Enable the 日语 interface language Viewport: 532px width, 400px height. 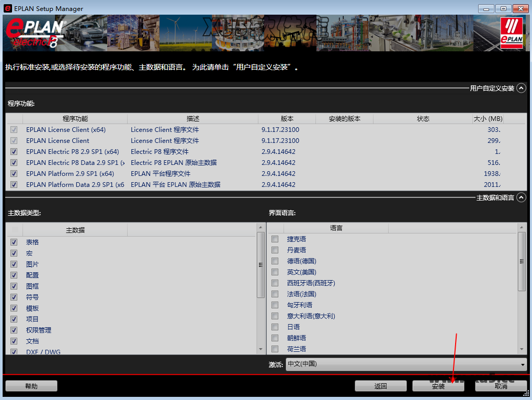275,326
